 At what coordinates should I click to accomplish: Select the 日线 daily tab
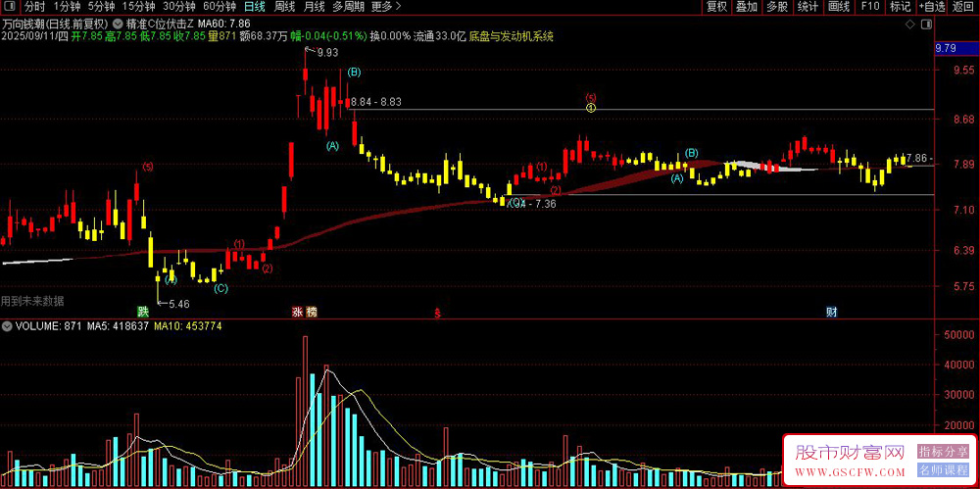click(x=254, y=7)
